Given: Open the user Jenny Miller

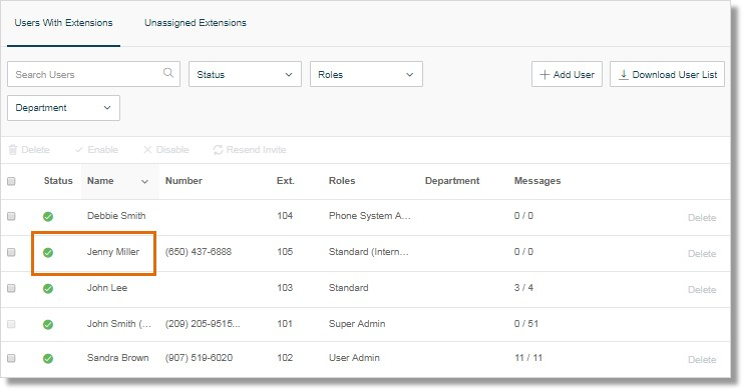Looking at the screenshot, I should 113,252.
